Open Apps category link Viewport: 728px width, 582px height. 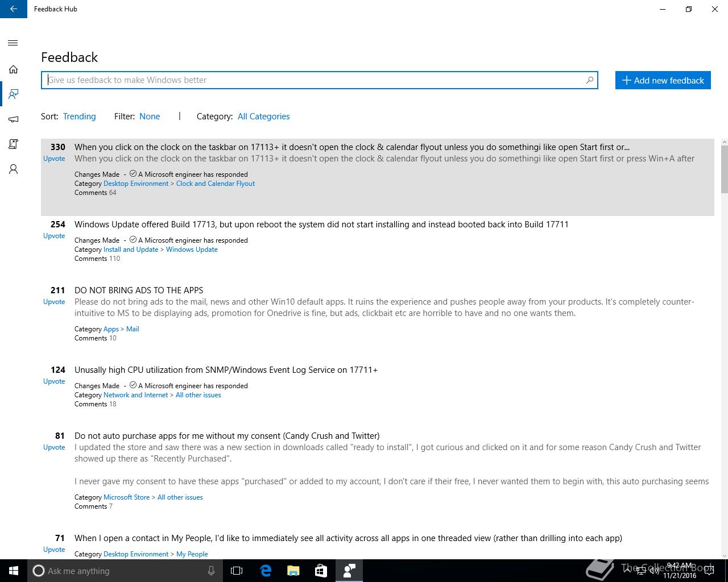(111, 329)
